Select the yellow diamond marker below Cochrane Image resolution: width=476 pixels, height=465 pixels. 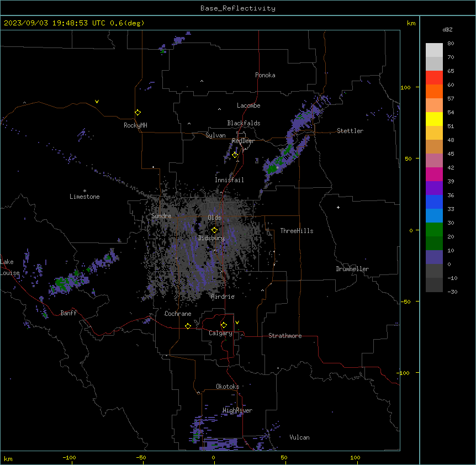coord(188,326)
